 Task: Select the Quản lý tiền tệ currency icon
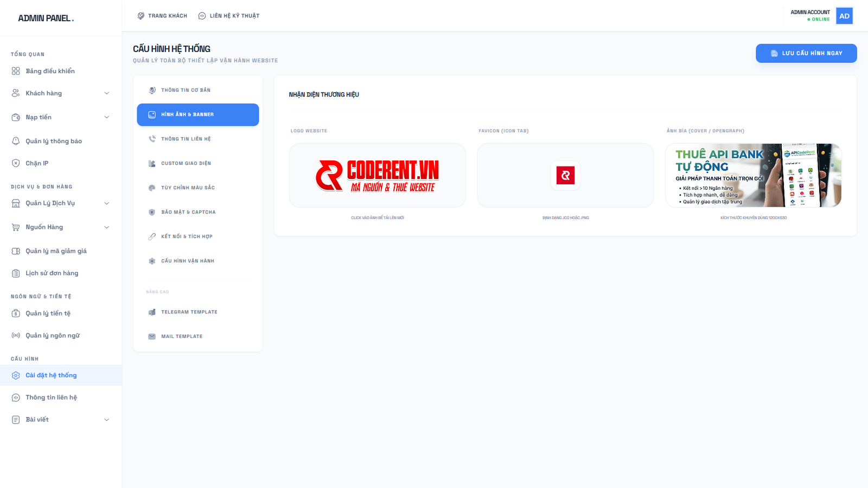coord(15,313)
